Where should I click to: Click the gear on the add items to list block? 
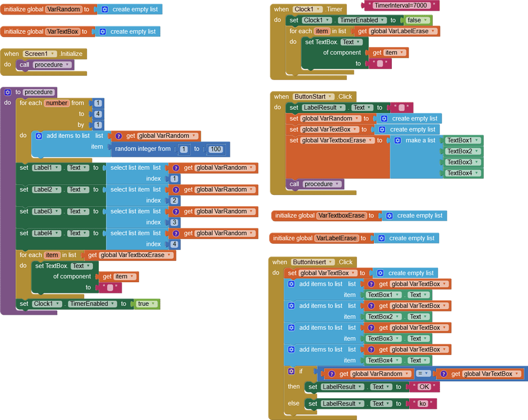pyautogui.click(x=38, y=135)
